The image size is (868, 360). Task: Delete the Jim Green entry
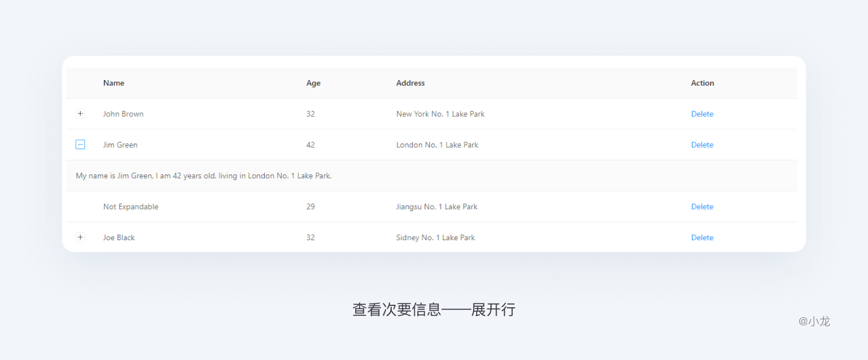[x=702, y=145]
